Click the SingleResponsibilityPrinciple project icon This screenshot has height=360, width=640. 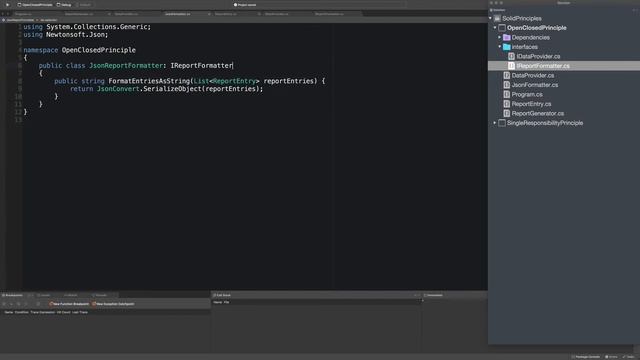point(502,123)
